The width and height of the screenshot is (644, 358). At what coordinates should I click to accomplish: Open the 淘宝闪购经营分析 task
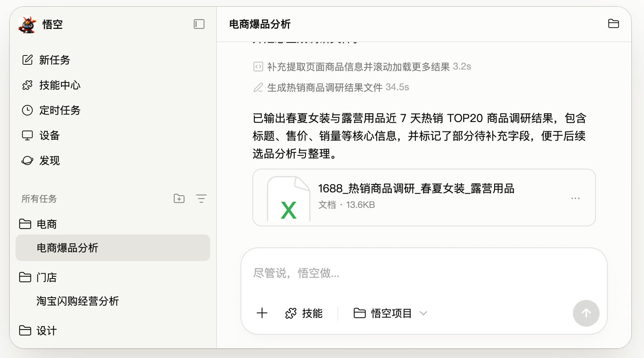(78, 301)
